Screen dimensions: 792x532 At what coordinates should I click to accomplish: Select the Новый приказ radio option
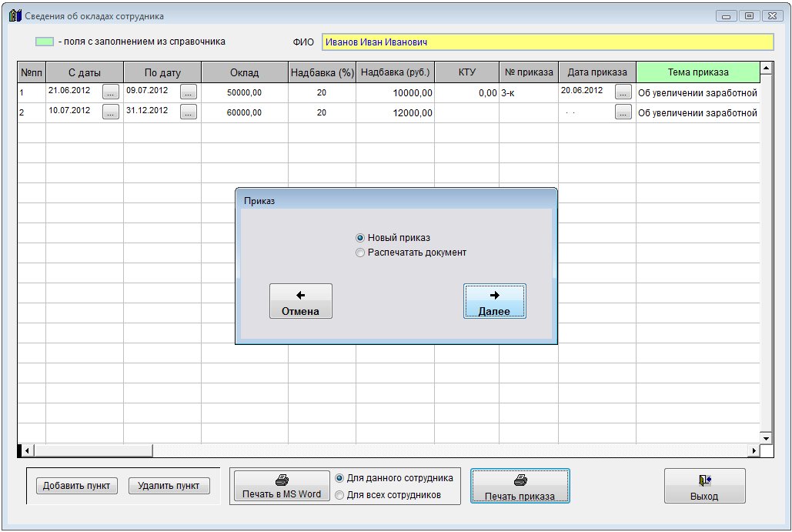click(x=359, y=238)
